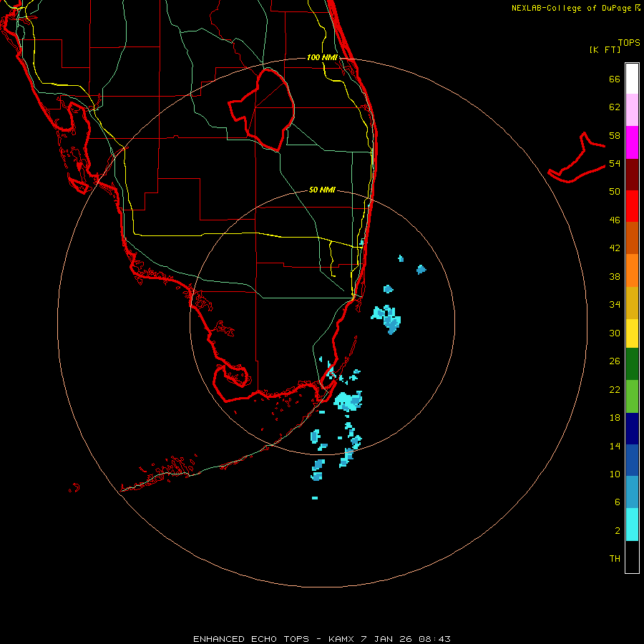Image resolution: width=644 pixels, height=644 pixels.
Task: Pick the orange 38 kft legend swatch
Action: (632, 270)
